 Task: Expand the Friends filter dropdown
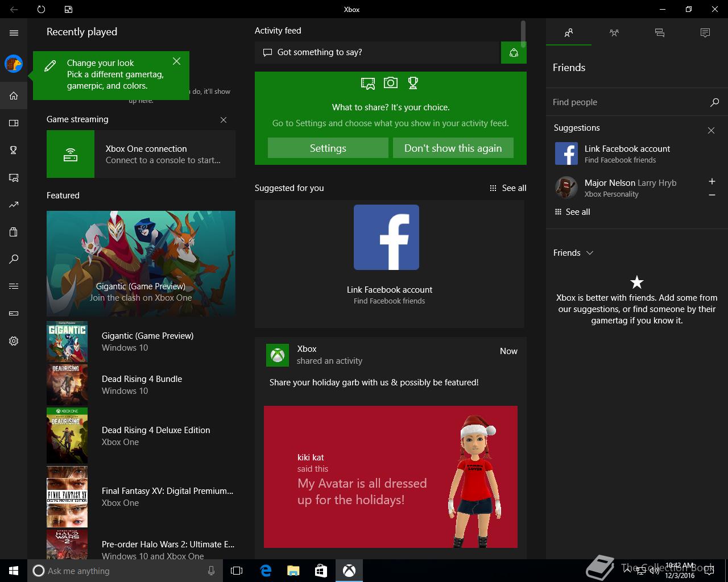tap(573, 253)
